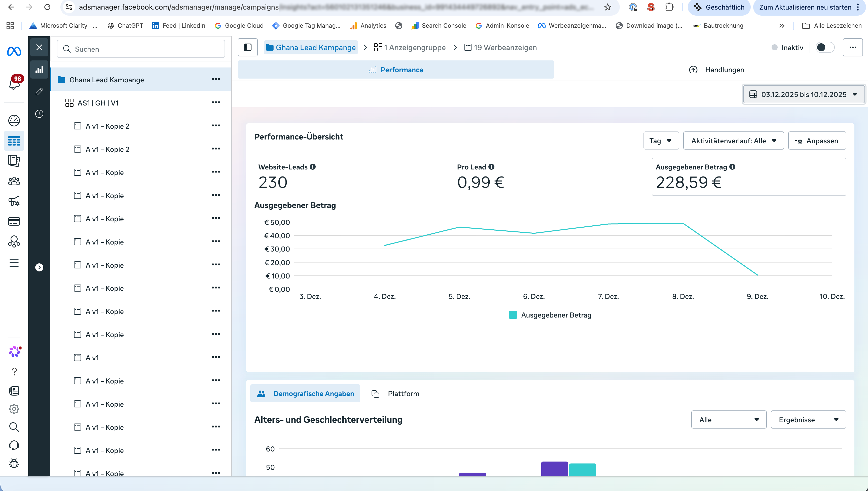Click the Pro Lead value 0,99 €
Viewport: 868px width, 491px height.
[480, 183]
